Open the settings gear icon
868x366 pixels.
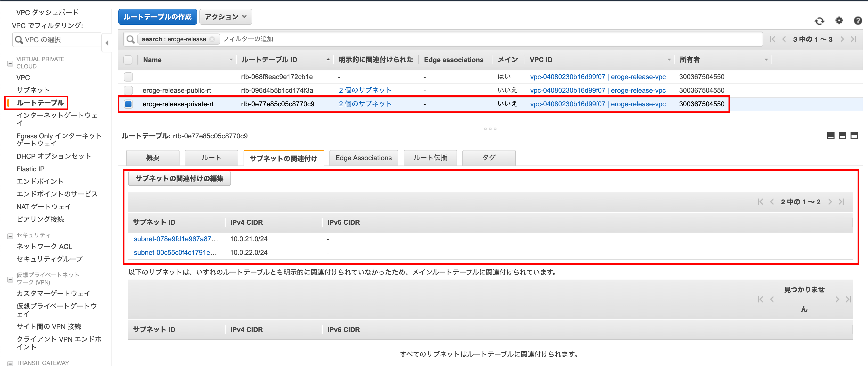839,21
